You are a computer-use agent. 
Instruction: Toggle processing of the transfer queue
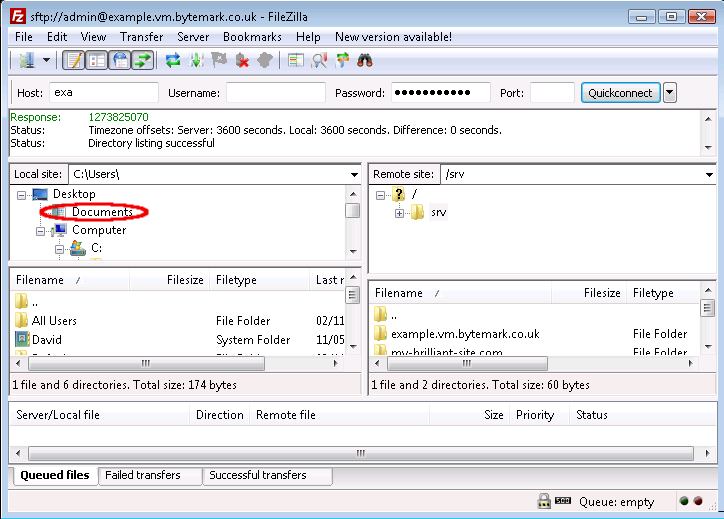pyautogui.click(x=196, y=60)
